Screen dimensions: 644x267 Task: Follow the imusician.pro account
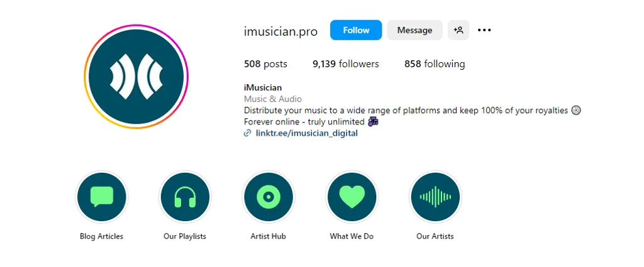pos(356,30)
